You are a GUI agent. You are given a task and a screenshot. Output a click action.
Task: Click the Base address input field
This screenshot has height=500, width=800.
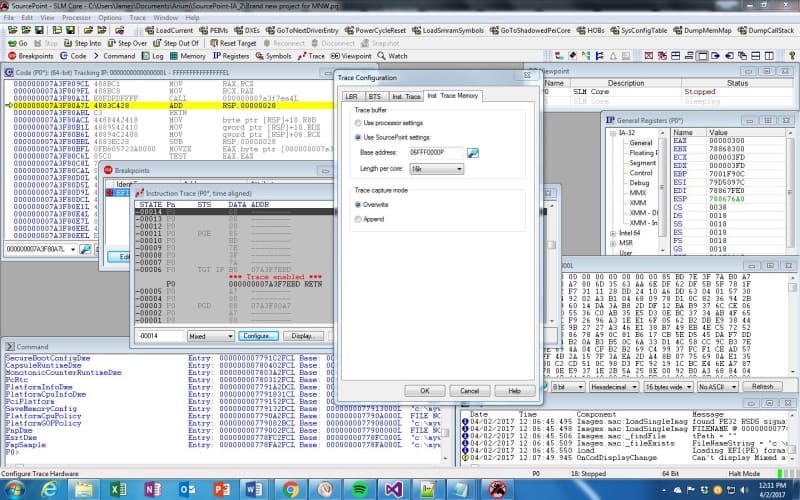[x=436, y=153]
